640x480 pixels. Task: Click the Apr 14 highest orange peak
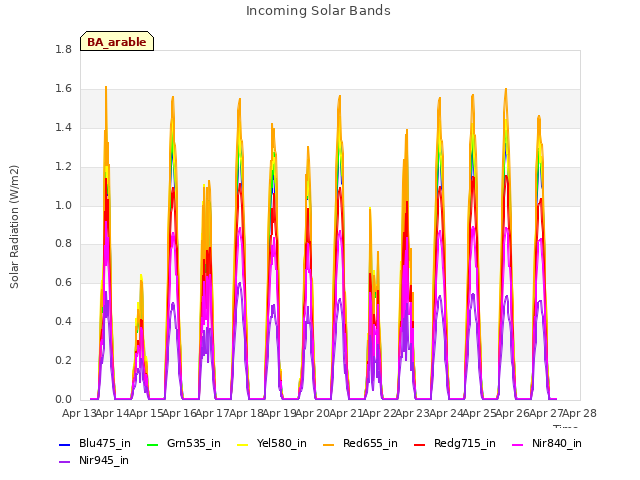(x=106, y=87)
